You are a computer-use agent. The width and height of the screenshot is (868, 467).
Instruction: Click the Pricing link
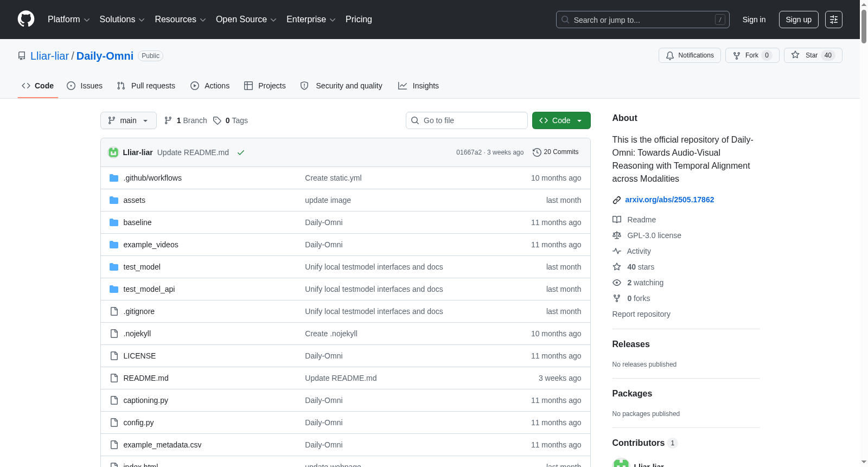359,20
